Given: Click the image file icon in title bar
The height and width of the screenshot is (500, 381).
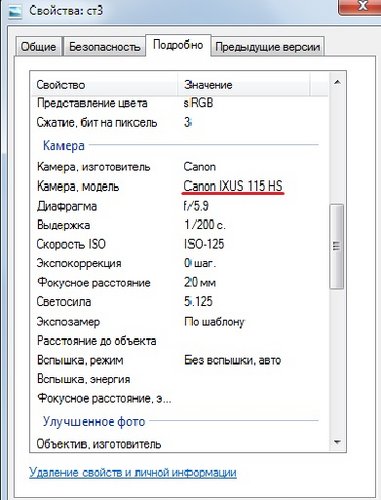Looking at the screenshot, I should [x=14, y=11].
